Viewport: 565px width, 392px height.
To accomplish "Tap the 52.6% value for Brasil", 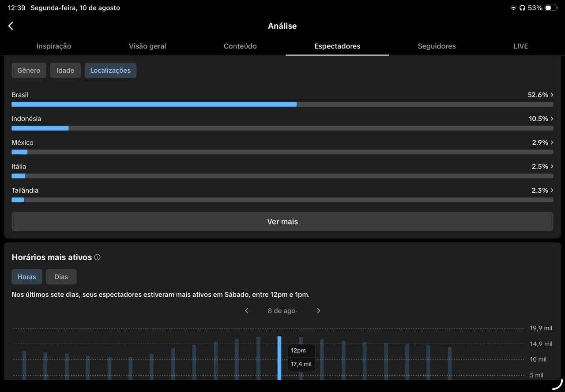I will (x=538, y=95).
